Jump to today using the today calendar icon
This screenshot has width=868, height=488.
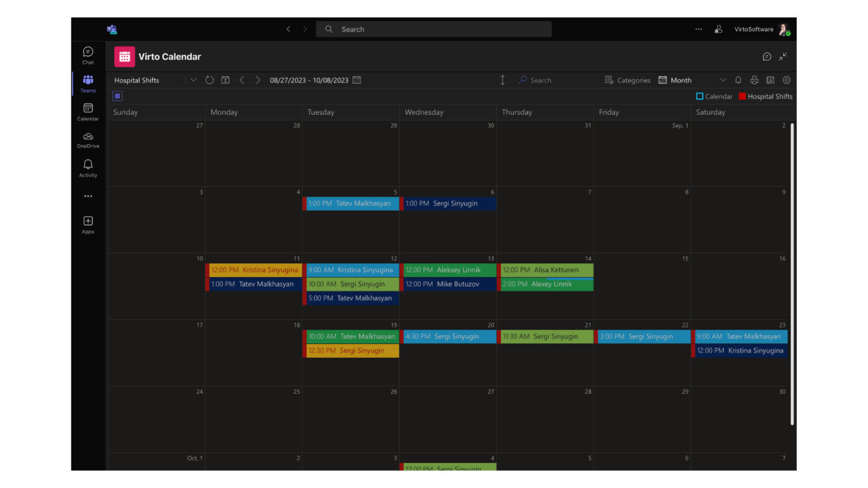click(x=225, y=80)
